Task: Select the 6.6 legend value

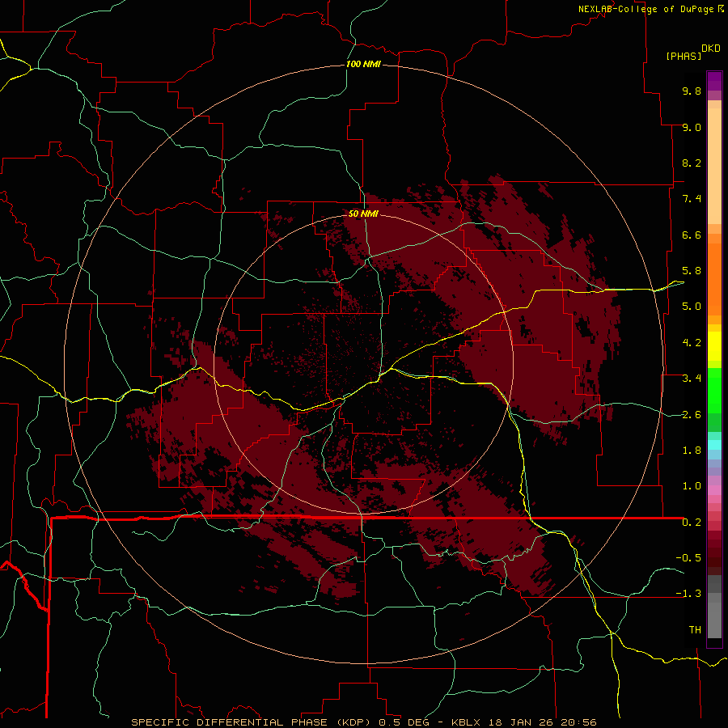Action: pos(692,235)
